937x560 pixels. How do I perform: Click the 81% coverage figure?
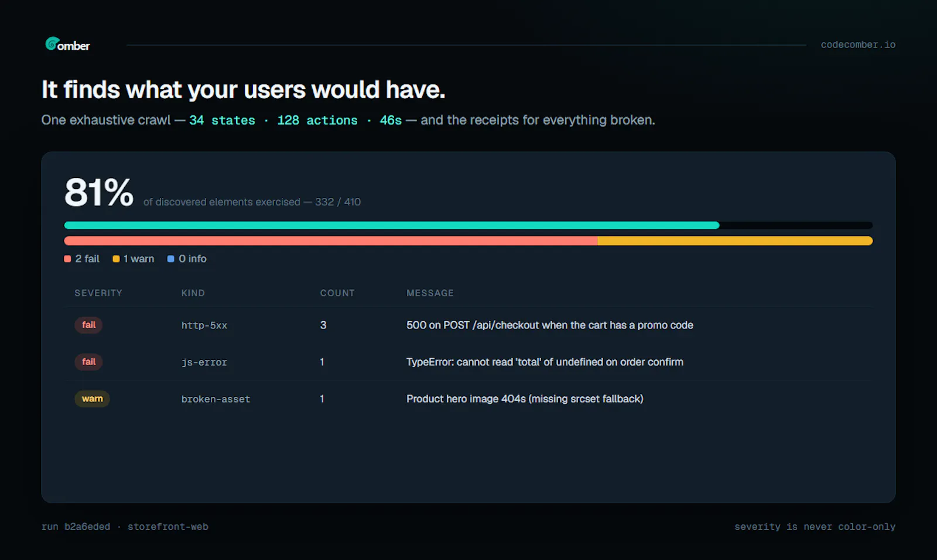point(99,193)
